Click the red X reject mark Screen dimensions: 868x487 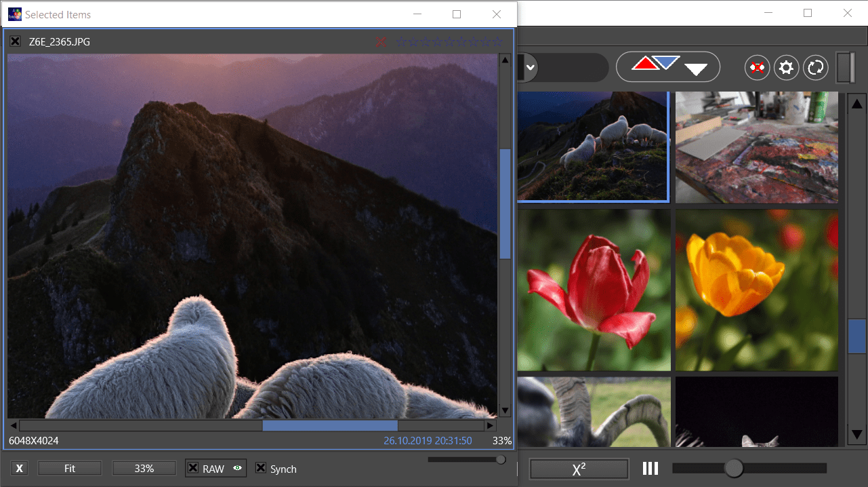click(x=381, y=42)
